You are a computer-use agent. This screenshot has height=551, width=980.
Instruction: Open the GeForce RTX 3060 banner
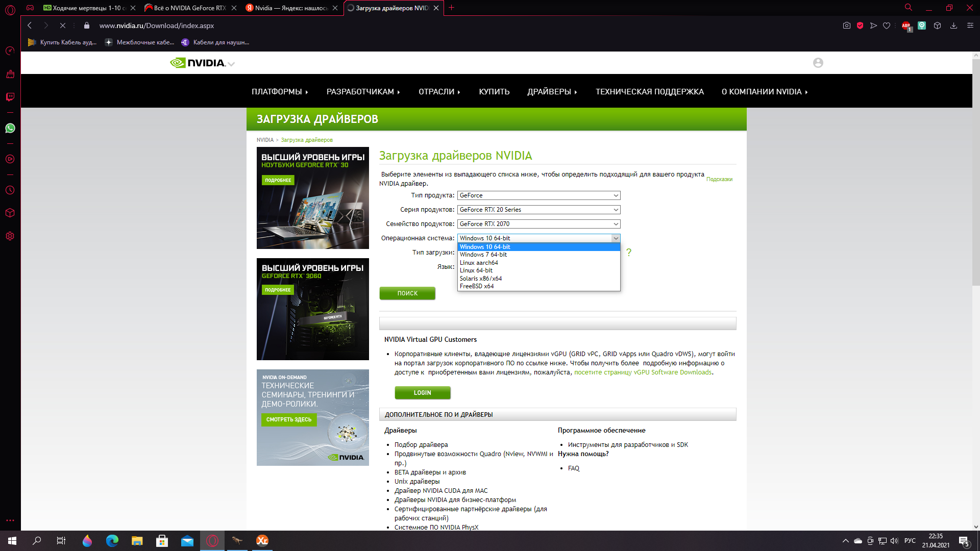[x=313, y=309]
